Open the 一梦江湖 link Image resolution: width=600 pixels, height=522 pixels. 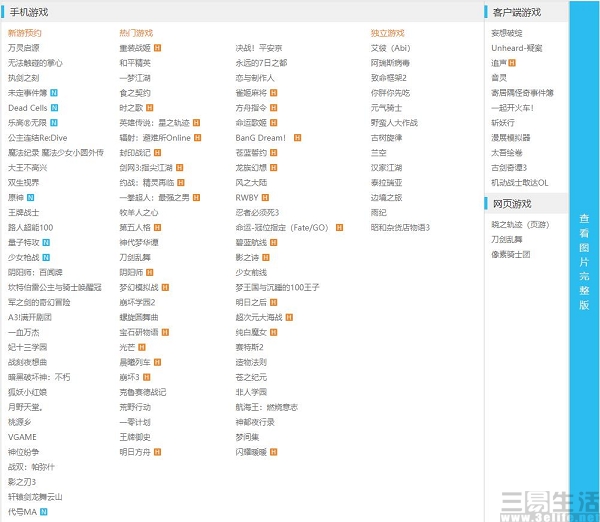click(135, 78)
